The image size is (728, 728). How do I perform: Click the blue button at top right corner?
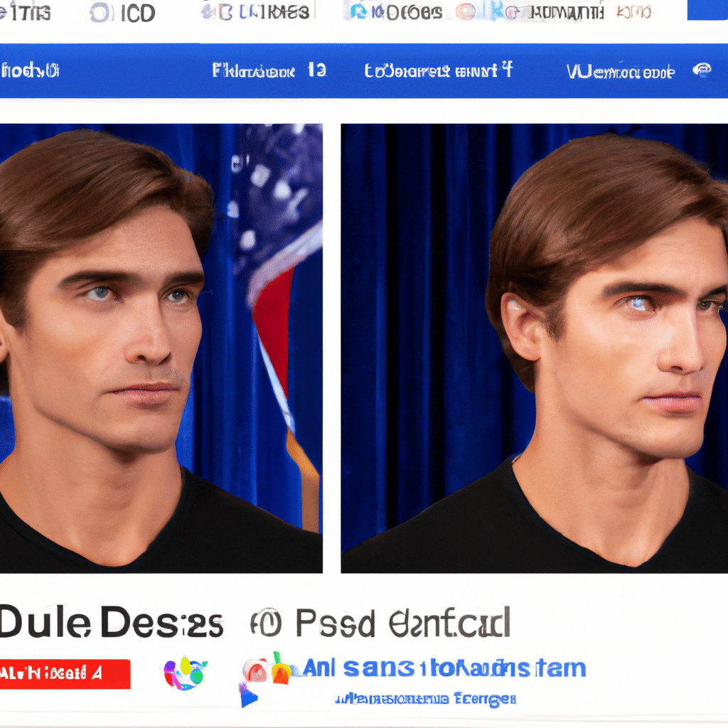707,10
